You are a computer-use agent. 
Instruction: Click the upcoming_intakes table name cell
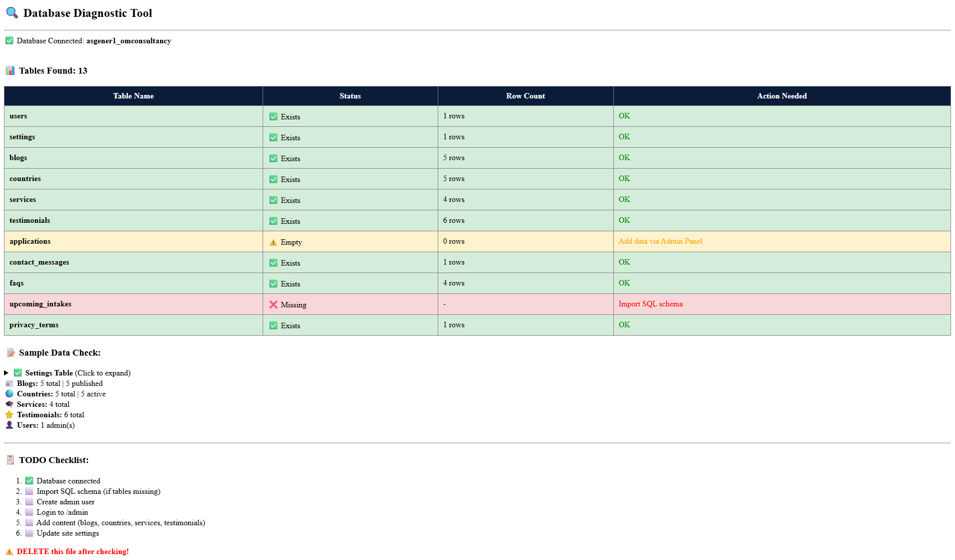tap(40, 304)
